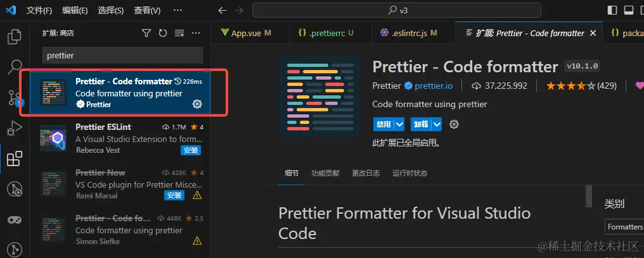The height and width of the screenshot is (258, 644).
Task: Refresh the extensions marketplace list
Action: click(163, 33)
